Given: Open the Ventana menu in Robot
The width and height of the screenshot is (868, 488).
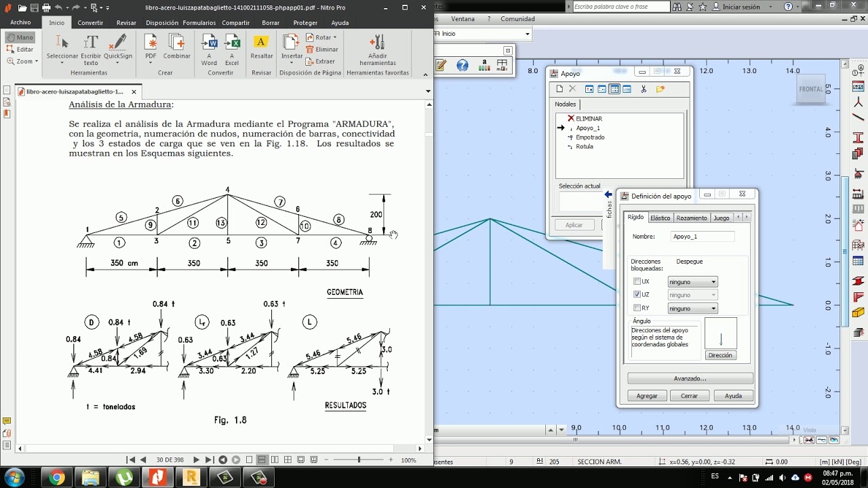Looking at the screenshot, I should coord(463,19).
